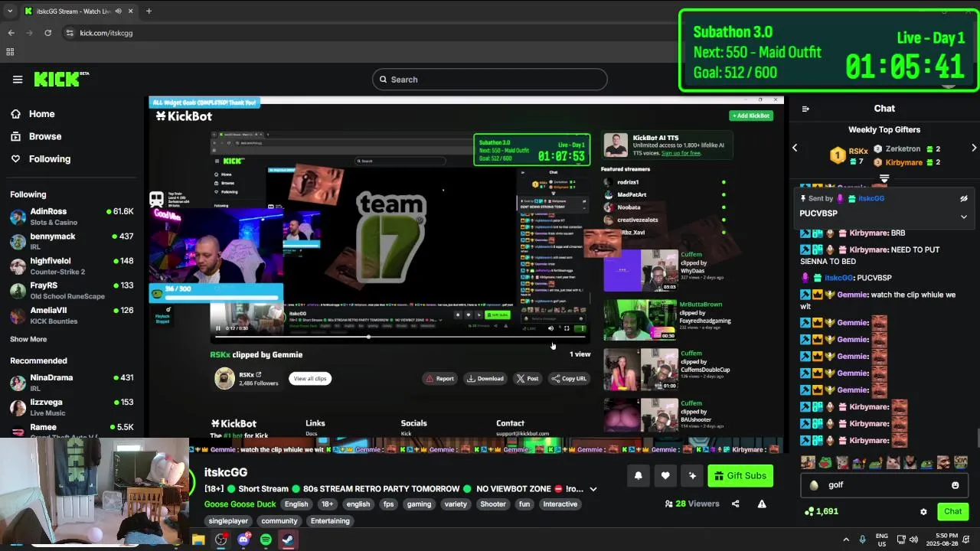The height and width of the screenshot is (551, 980).
Task: Open Steam from the taskbar
Action: (x=288, y=540)
